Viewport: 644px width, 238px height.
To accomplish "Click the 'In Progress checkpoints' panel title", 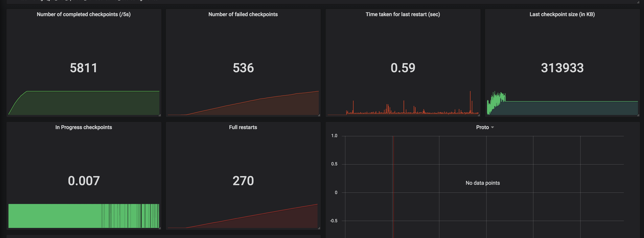I will click(84, 127).
